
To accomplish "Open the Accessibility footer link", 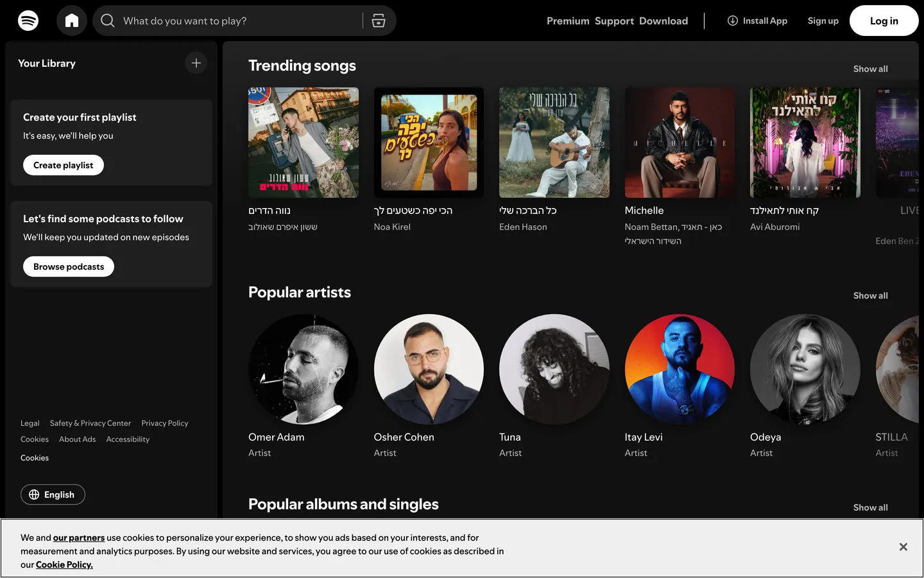I will coord(128,439).
